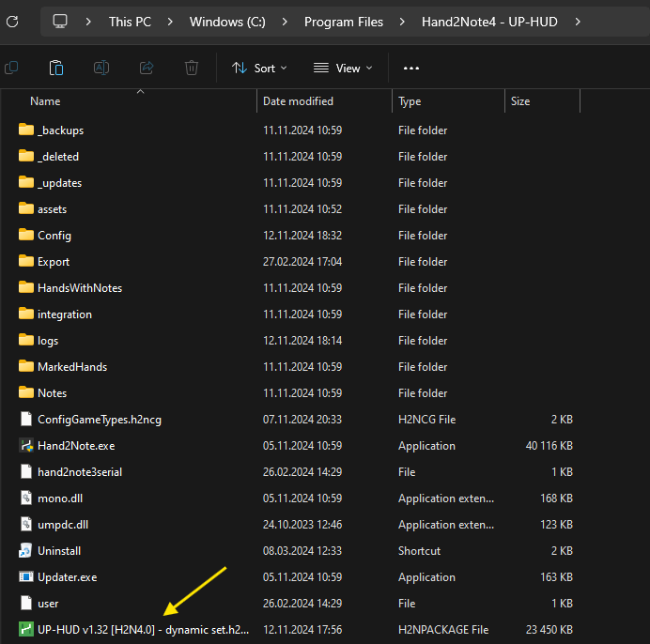Open the Sort dropdown
The height and width of the screenshot is (644, 650).
coord(259,68)
